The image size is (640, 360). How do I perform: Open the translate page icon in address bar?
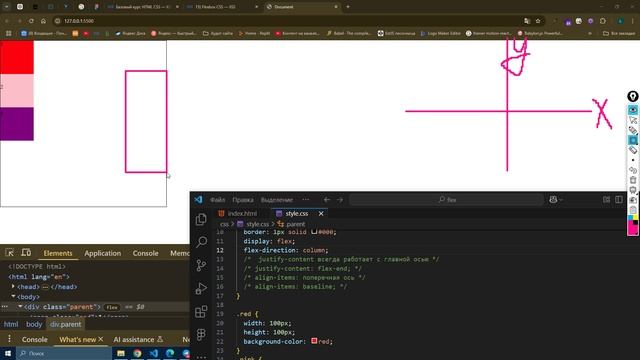tap(527, 21)
